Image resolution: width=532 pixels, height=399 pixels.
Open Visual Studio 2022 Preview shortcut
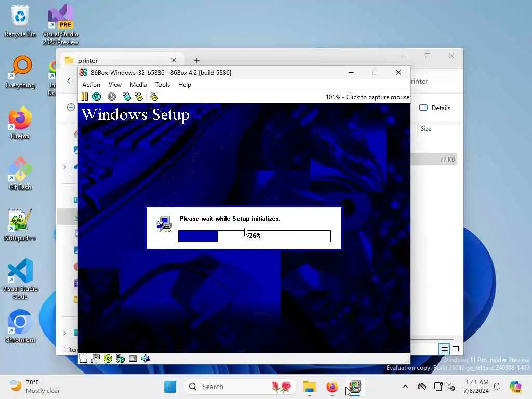coord(61,24)
